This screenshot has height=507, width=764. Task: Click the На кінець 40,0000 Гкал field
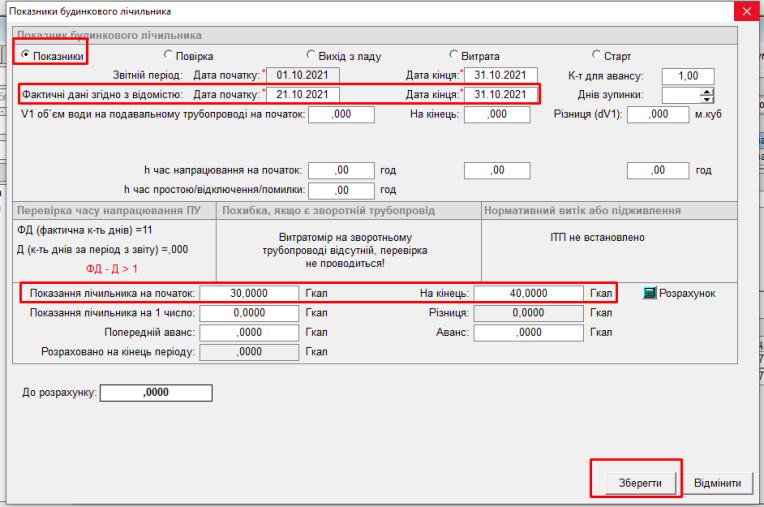[528, 294]
